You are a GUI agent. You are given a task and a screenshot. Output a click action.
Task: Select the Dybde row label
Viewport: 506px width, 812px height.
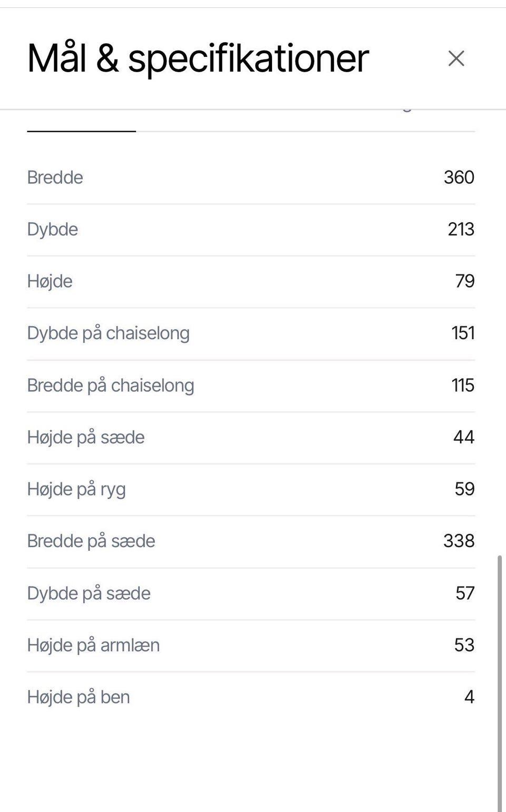[53, 230]
